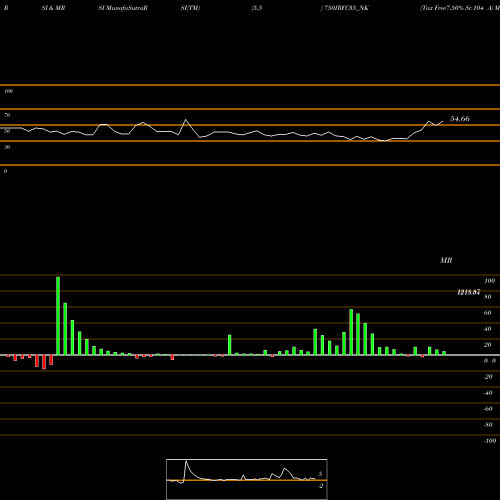Click the MR axis label 60
Screen dimensions: 500x500
pyautogui.click(x=487, y=313)
